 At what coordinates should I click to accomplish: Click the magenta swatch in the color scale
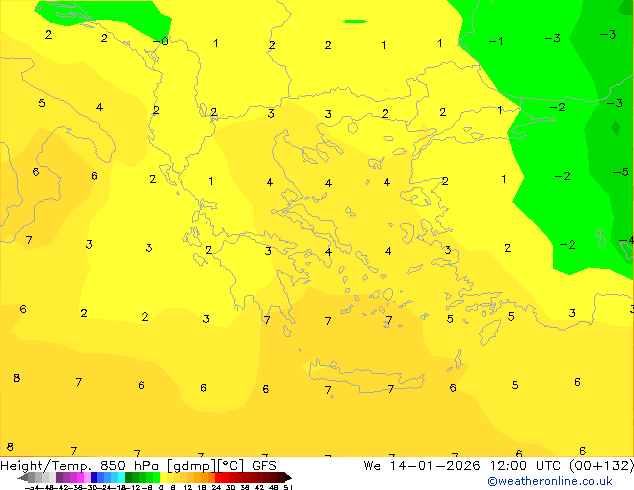(80, 477)
